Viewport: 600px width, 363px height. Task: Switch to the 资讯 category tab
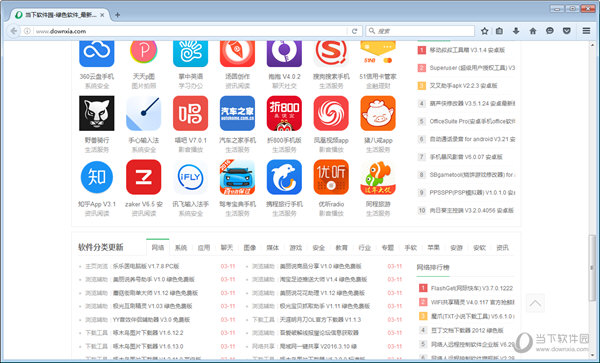click(502, 248)
